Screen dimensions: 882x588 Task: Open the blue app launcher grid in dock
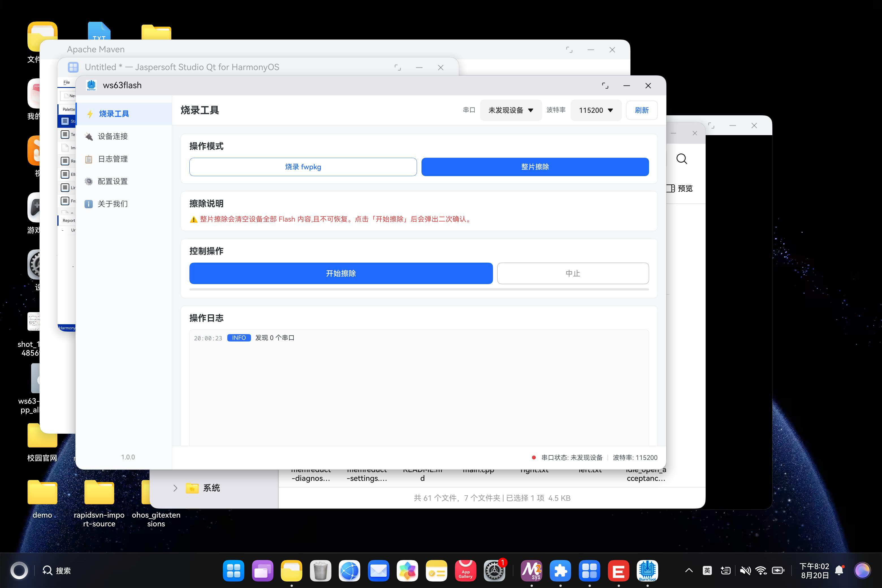pyautogui.click(x=233, y=571)
